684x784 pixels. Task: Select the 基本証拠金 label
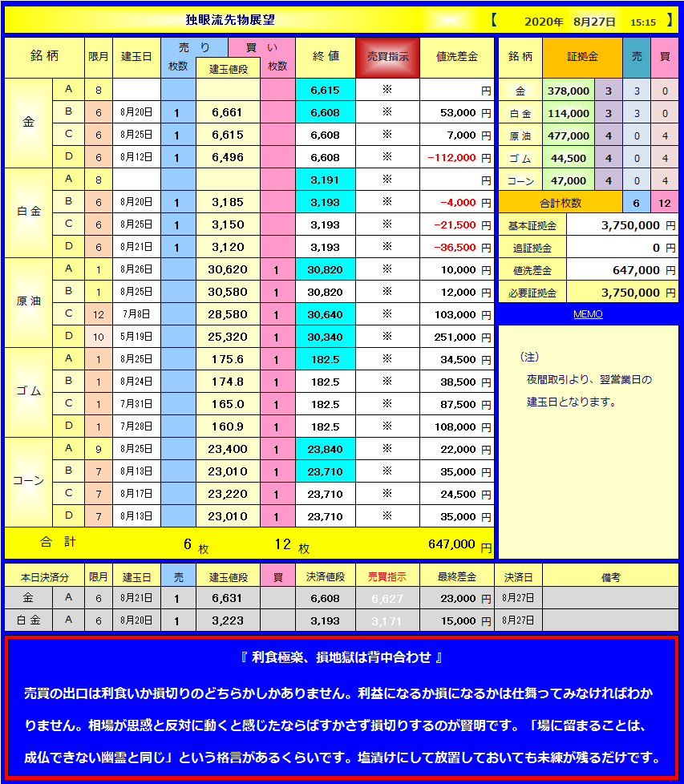(532, 225)
